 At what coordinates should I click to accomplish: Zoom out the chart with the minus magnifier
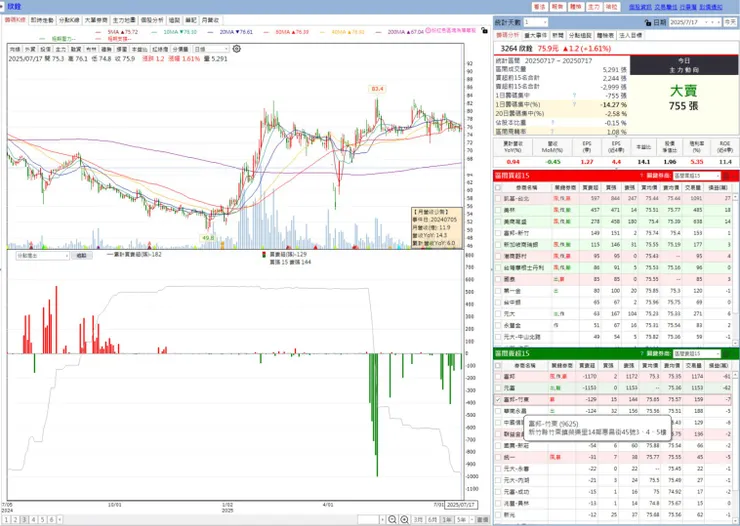click(x=392, y=519)
